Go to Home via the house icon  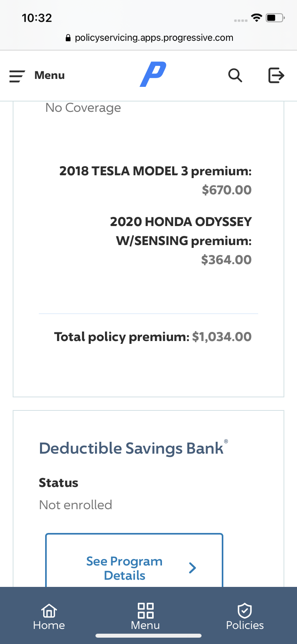[x=49, y=611]
